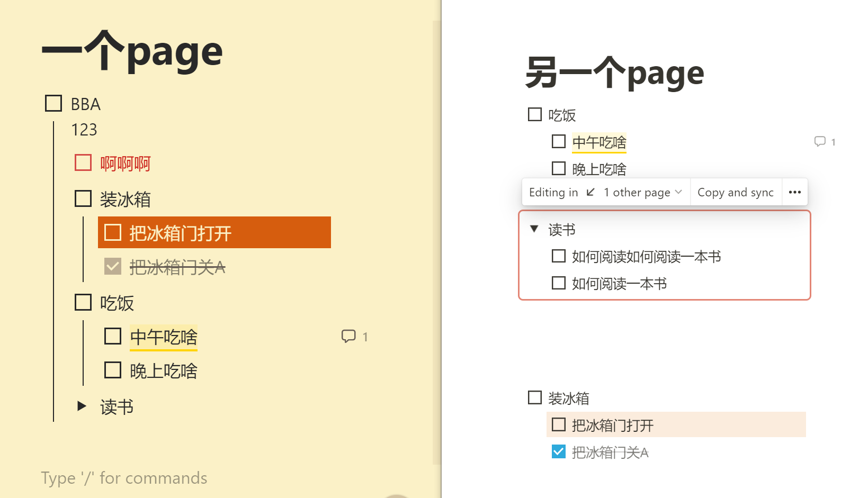Open the '1 other page' dropdown
This screenshot has height=498, width=868.
tap(642, 192)
